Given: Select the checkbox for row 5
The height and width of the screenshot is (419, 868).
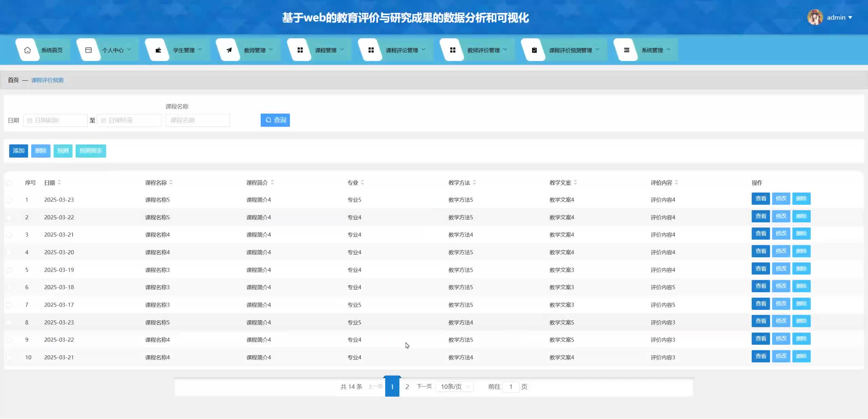Looking at the screenshot, I should (x=9, y=270).
